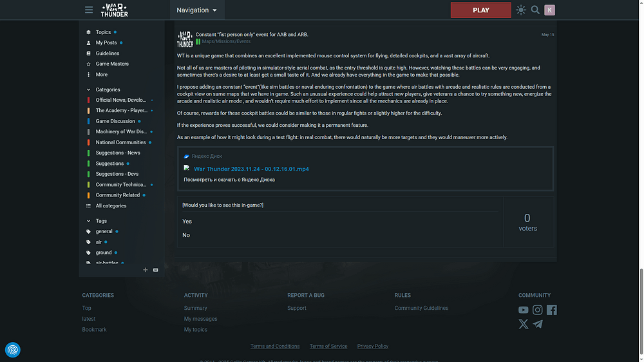Open Game Discussion category
The width and height of the screenshot is (644, 362).
point(115,121)
